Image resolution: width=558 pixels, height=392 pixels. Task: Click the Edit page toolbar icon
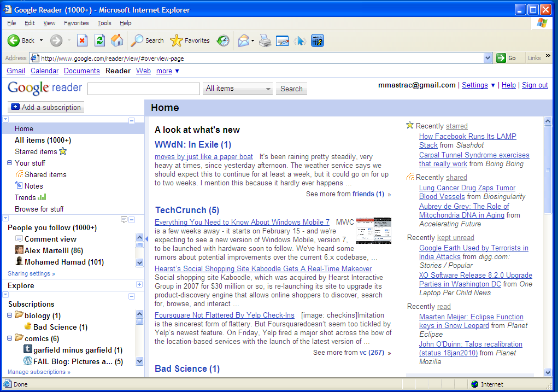tap(282, 40)
